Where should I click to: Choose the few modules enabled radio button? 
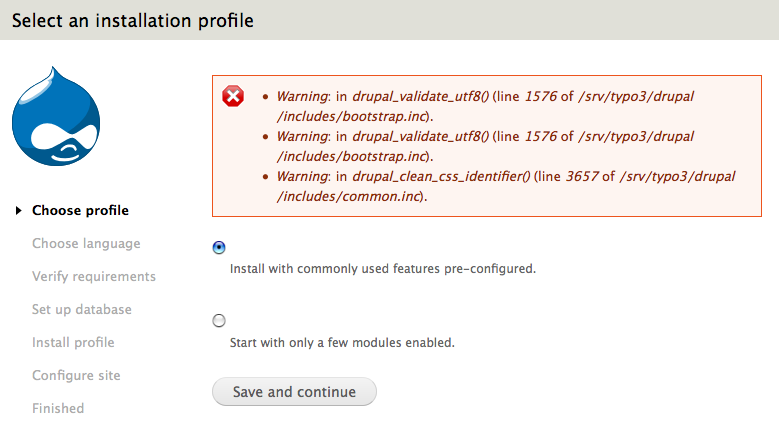click(219, 321)
